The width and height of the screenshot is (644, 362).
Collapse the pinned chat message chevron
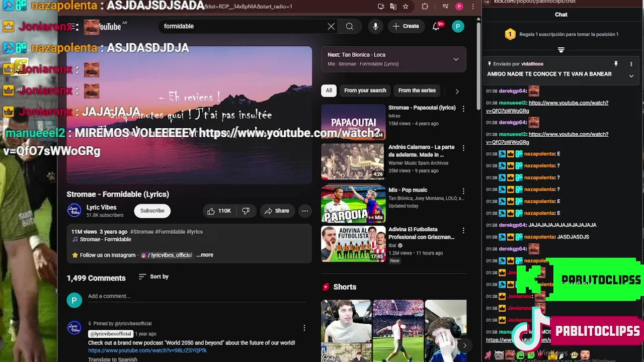(631, 75)
